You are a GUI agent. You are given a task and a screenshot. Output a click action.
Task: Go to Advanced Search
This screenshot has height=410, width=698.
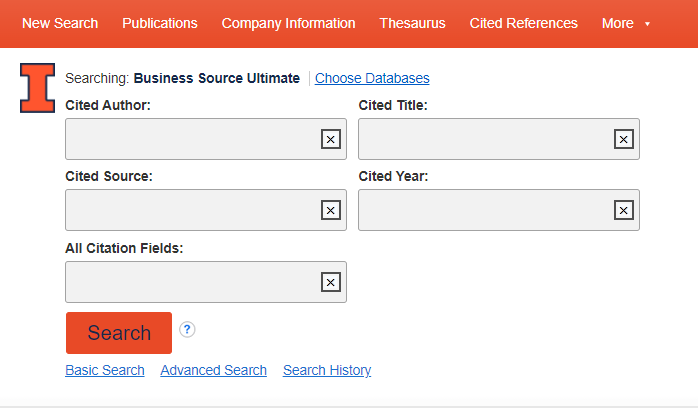pyautogui.click(x=213, y=370)
